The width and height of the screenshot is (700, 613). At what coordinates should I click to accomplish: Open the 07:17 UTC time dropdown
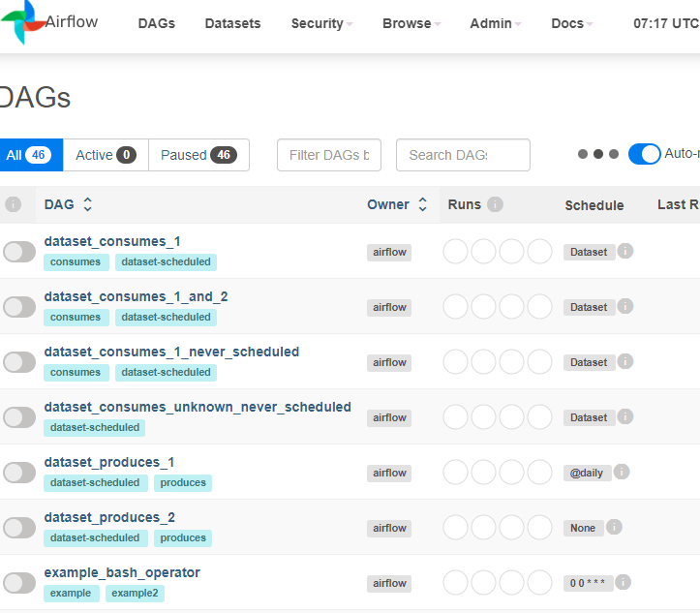(666, 23)
